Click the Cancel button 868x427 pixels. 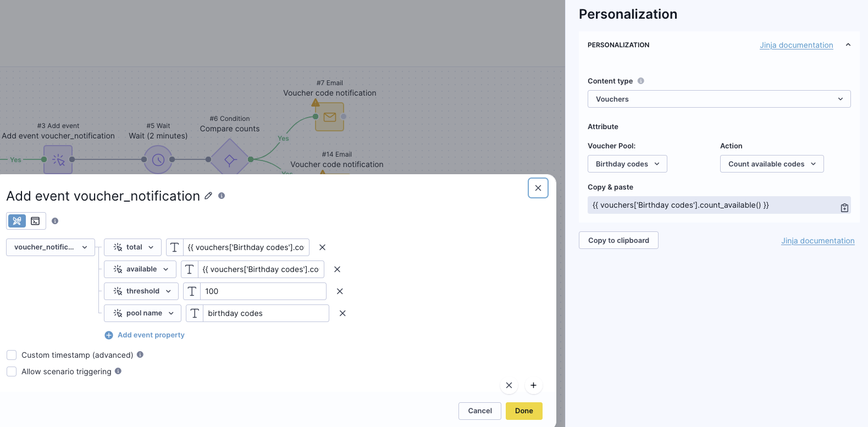[480, 411]
